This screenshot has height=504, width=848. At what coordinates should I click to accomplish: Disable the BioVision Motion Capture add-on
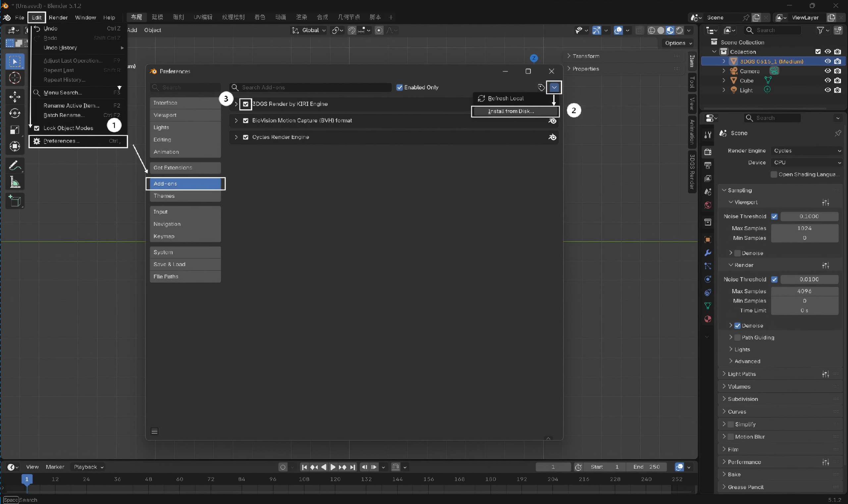(246, 120)
